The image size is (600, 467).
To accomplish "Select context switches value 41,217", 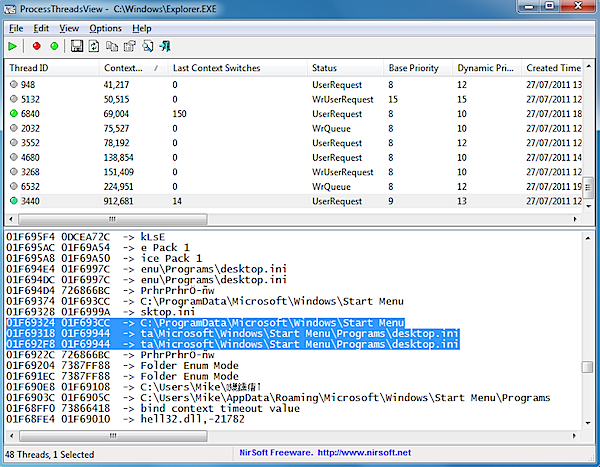I will (116, 85).
